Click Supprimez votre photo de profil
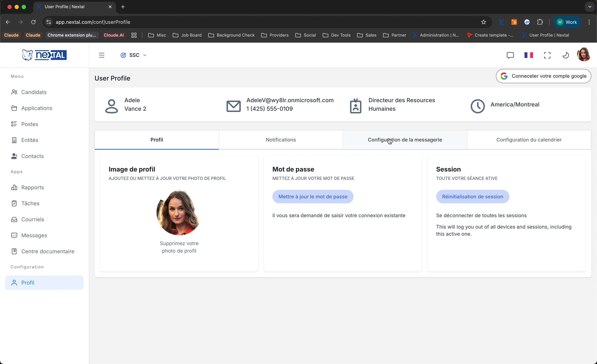The width and height of the screenshot is (597, 364). click(179, 247)
